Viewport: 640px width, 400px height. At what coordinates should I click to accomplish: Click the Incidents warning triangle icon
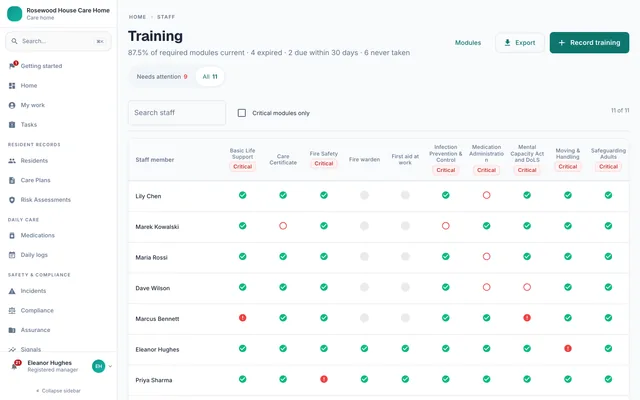[12, 291]
